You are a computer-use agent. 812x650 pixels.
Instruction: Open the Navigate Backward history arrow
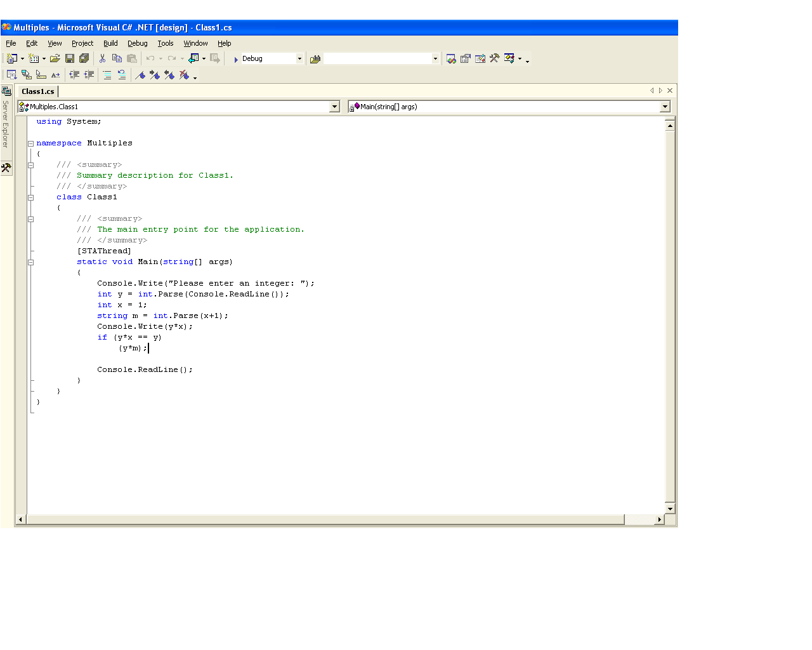pyautogui.click(x=204, y=58)
